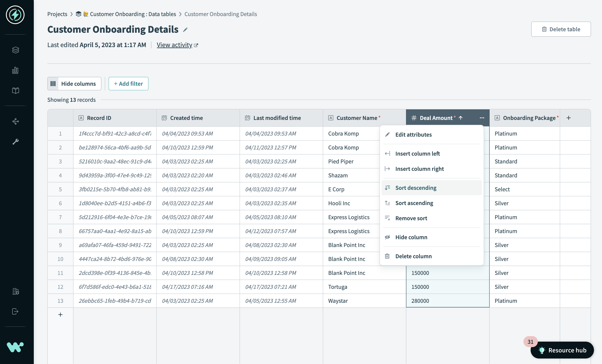Image resolution: width=602 pixels, height=364 pixels.
Task: Click the pencil icon to rename table title
Action: coord(185,30)
